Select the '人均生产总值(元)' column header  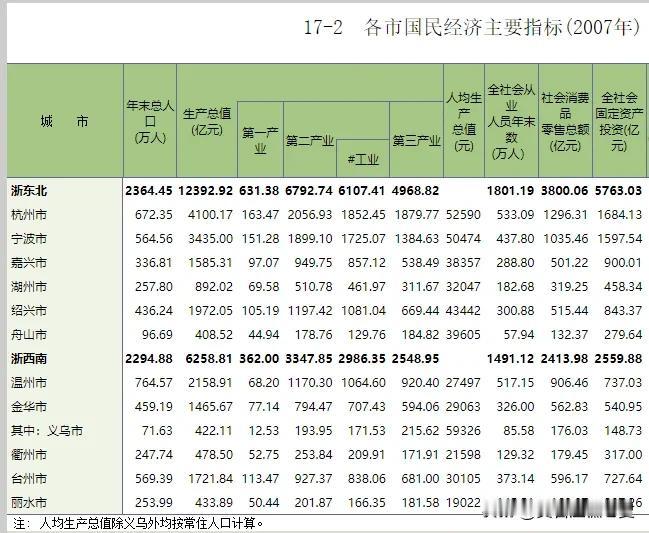[x=464, y=121]
